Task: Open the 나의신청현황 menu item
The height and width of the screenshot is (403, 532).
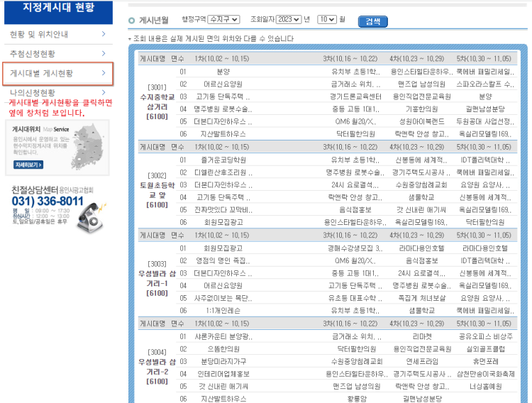Action: pyautogui.click(x=33, y=92)
